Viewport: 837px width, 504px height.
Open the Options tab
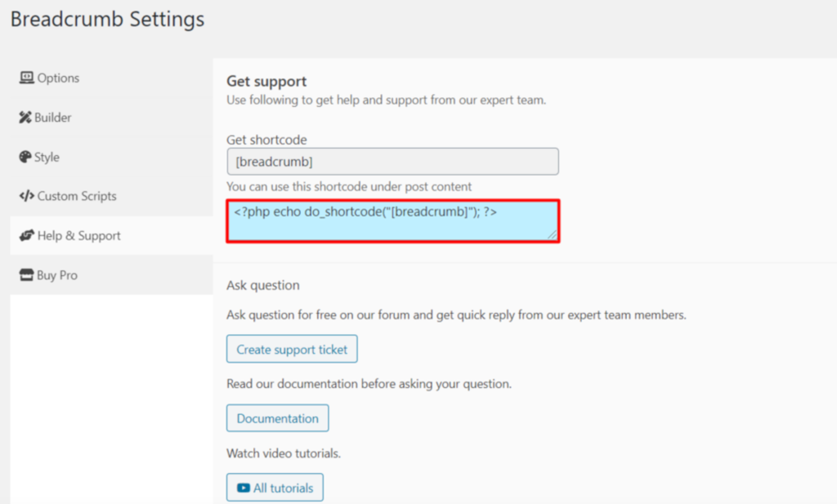click(x=57, y=78)
